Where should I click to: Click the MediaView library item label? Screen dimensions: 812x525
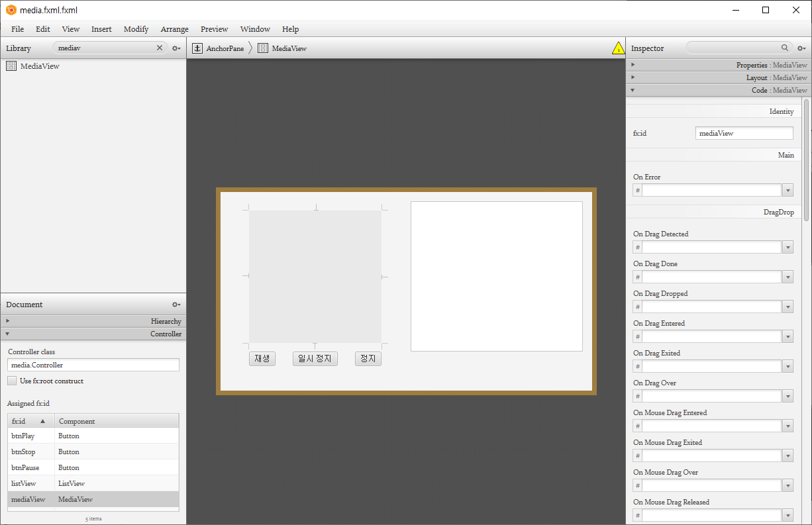click(x=40, y=66)
